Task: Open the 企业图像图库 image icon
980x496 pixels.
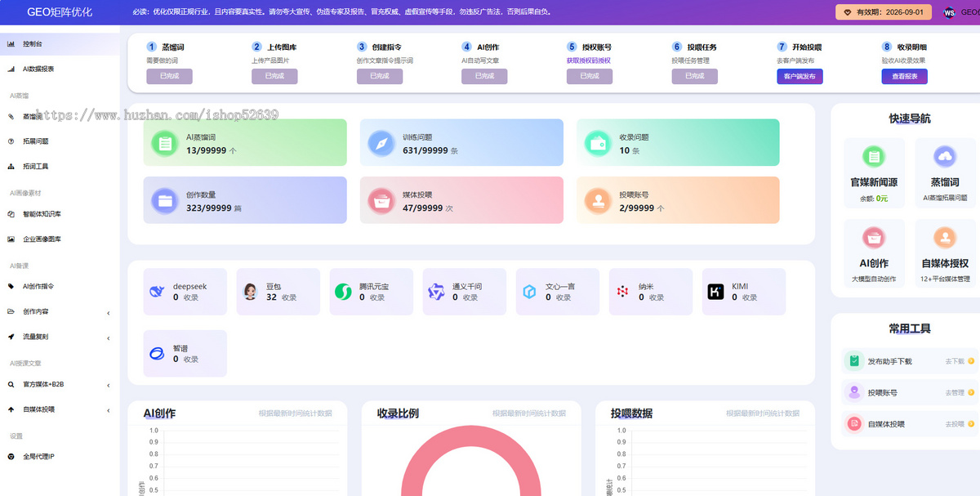Action: coord(11,239)
